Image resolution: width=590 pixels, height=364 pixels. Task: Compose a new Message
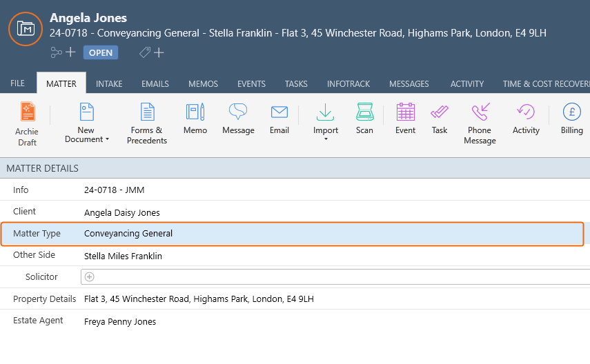(x=238, y=119)
